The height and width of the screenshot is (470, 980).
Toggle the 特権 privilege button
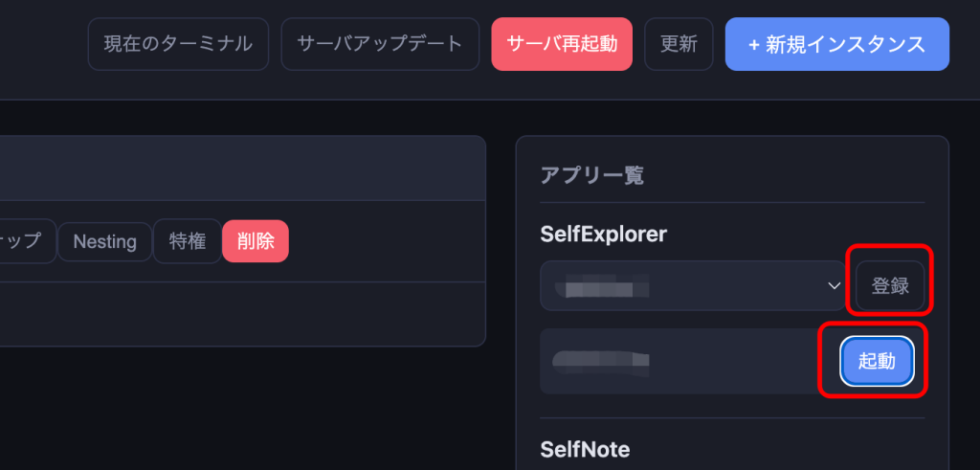click(x=188, y=241)
